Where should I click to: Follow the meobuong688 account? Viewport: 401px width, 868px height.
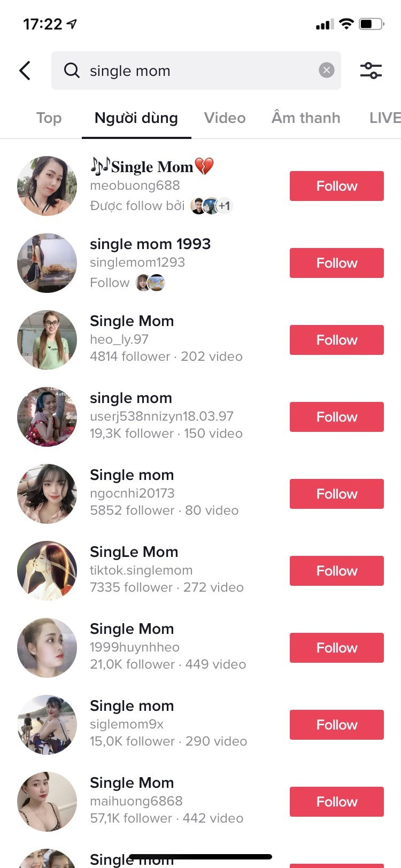(x=336, y=186)
